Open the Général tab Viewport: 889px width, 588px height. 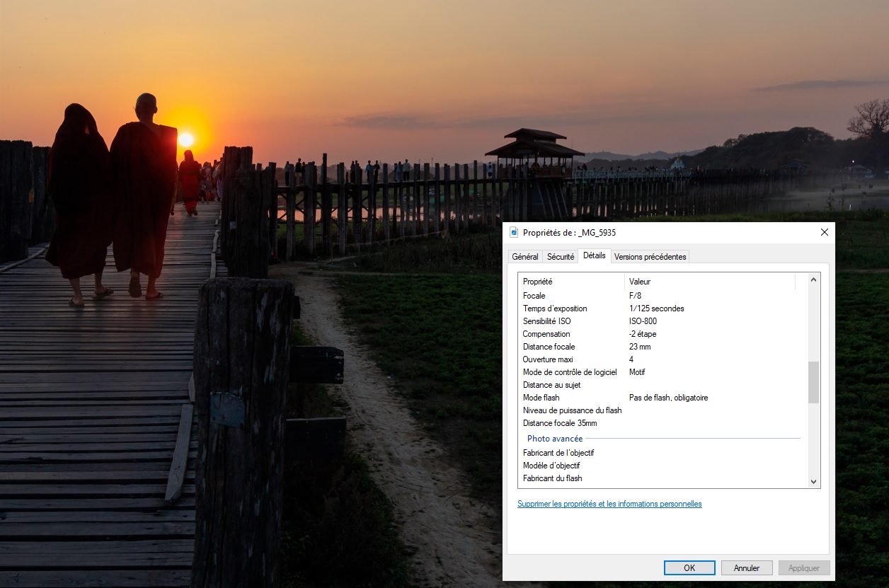[x=525, y=257]
